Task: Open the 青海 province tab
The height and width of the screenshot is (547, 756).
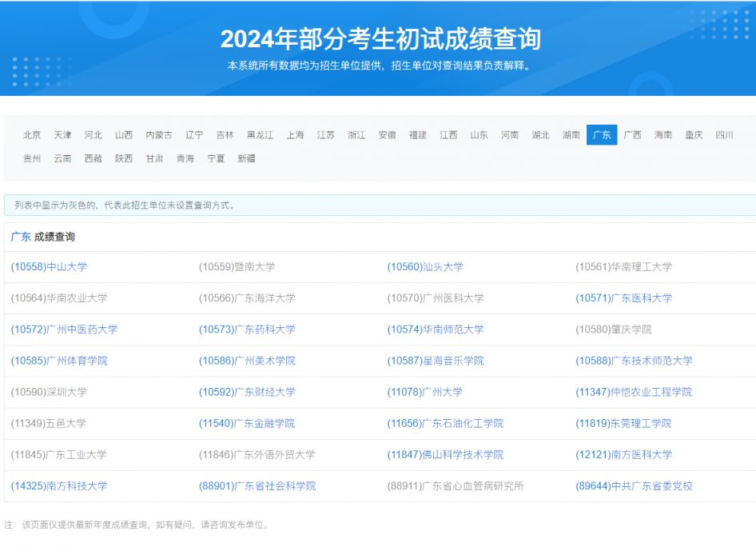Action: point(185,158)
